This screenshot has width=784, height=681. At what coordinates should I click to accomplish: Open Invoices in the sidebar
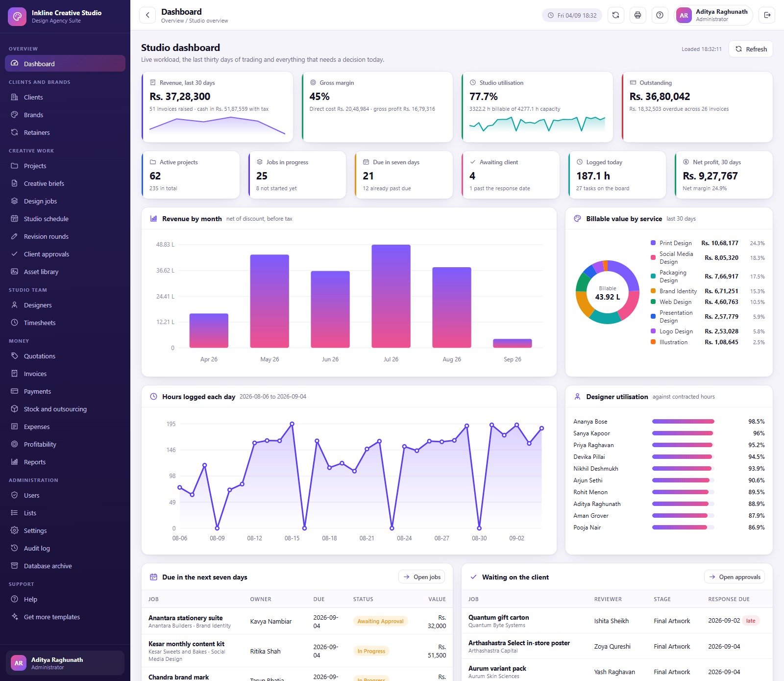(65, 374)
